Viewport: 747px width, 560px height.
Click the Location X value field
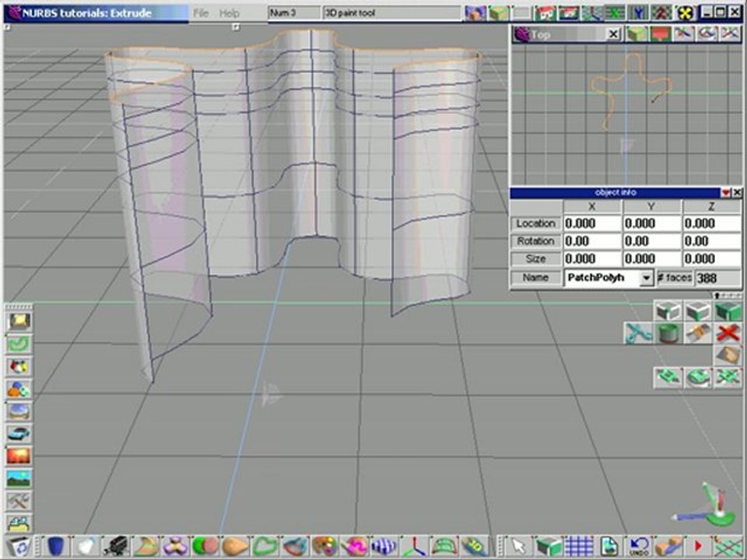coord(593,223)
